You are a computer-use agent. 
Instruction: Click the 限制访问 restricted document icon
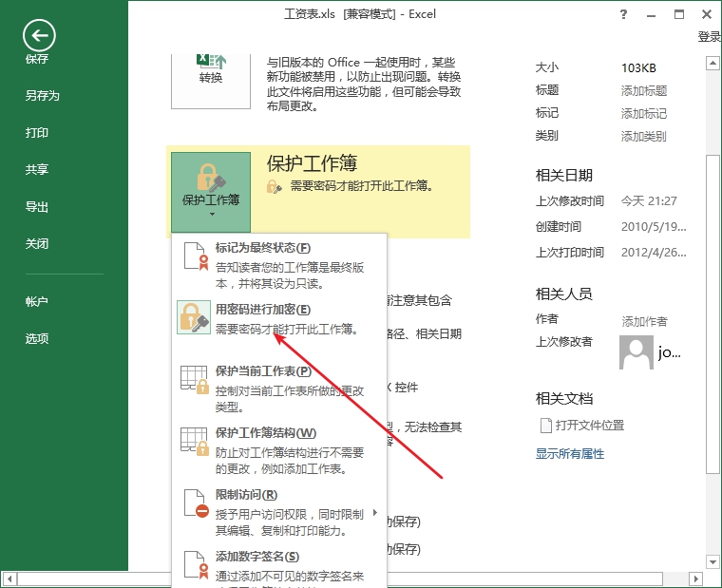[196, 503]
